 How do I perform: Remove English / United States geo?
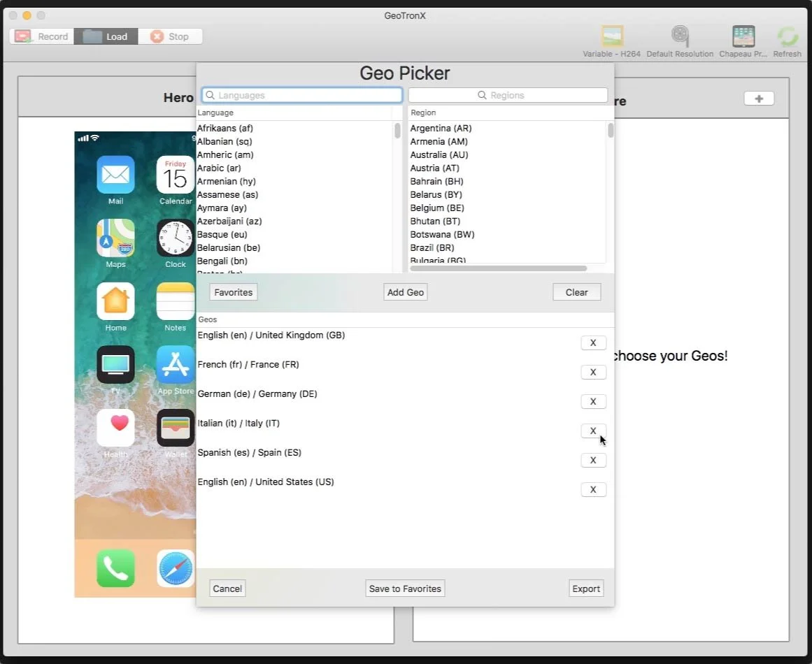(593, 489)
